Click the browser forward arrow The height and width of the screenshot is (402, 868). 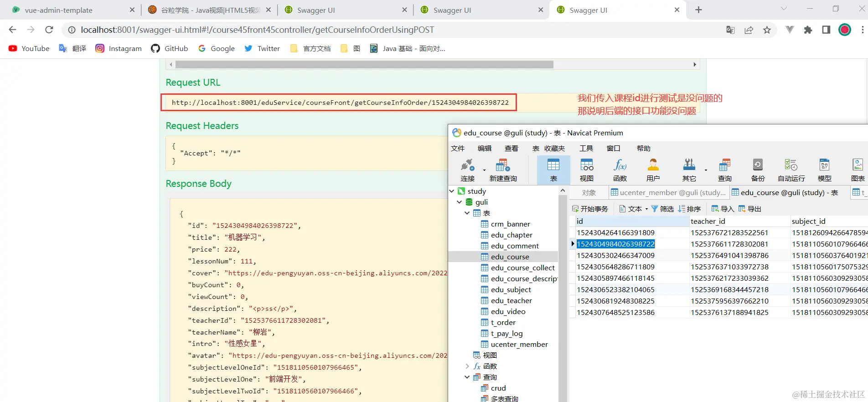coord(31,30)
